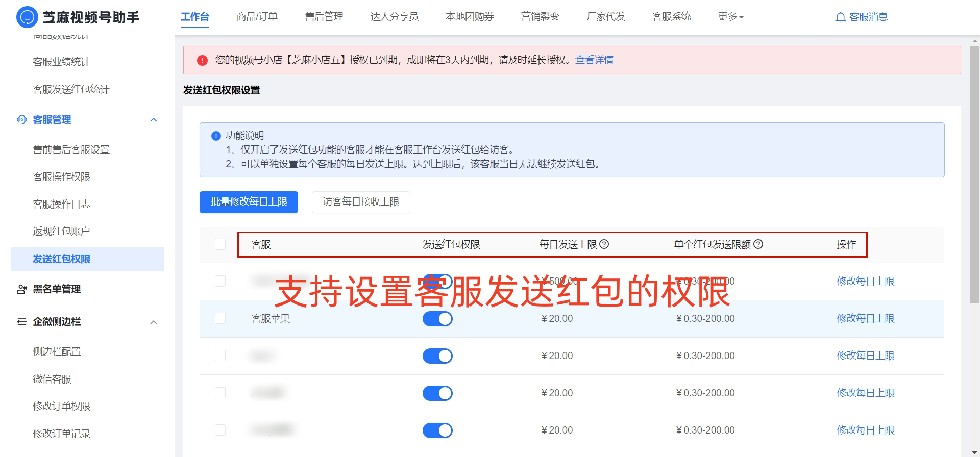This screenshot has height=457, width=980.
Task: Open 商品/订单 menu
Action: point(257,17)
